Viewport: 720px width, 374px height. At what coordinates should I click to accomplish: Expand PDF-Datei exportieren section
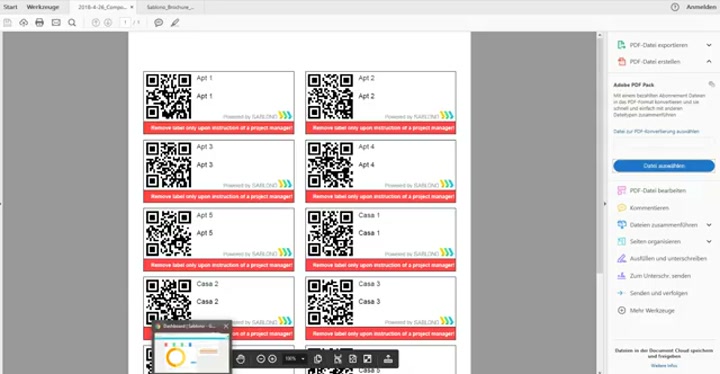[x=709, y=45]
